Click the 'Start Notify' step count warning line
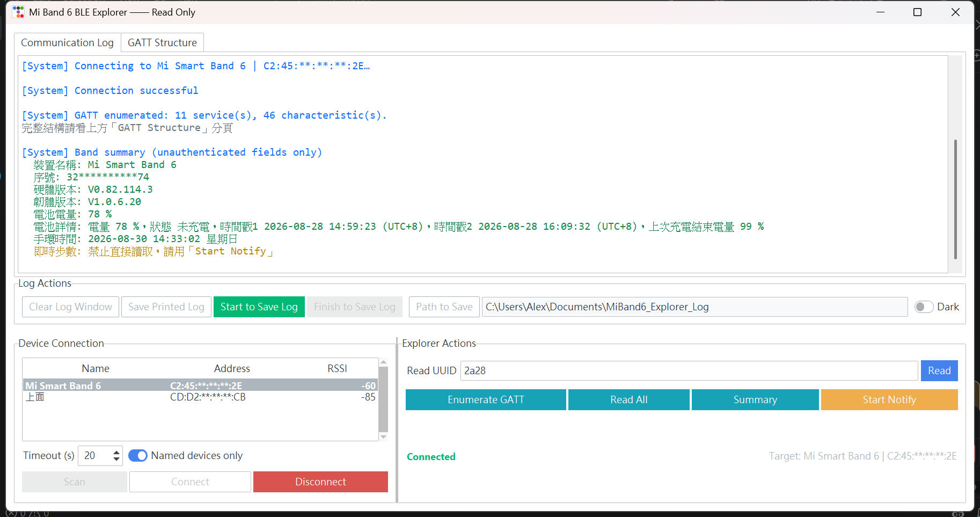The image size is (980, 517). pos(154,251)
